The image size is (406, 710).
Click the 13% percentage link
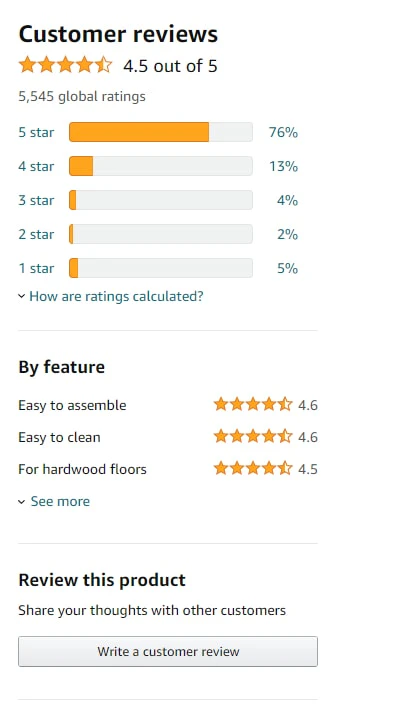(x=283, y=166)
